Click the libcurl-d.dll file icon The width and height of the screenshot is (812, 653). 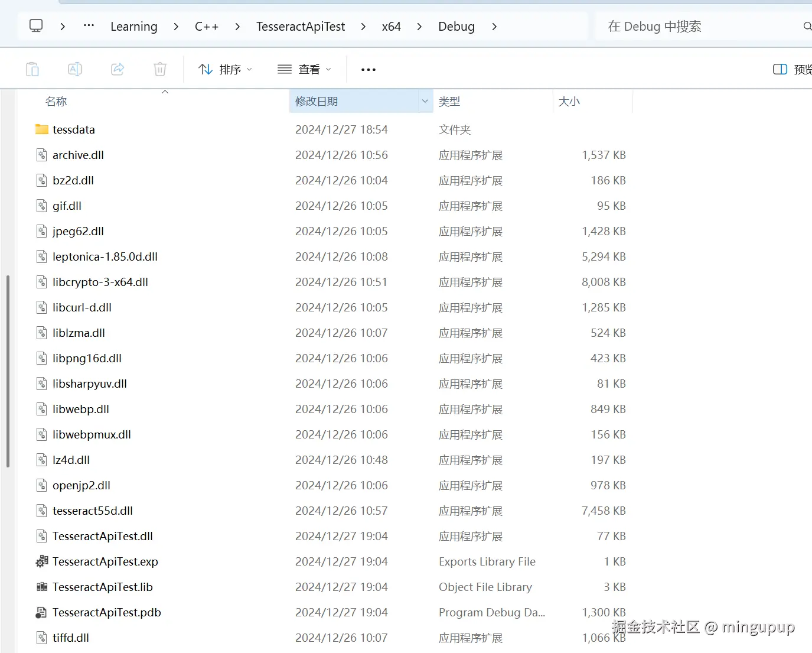(41, 307)
